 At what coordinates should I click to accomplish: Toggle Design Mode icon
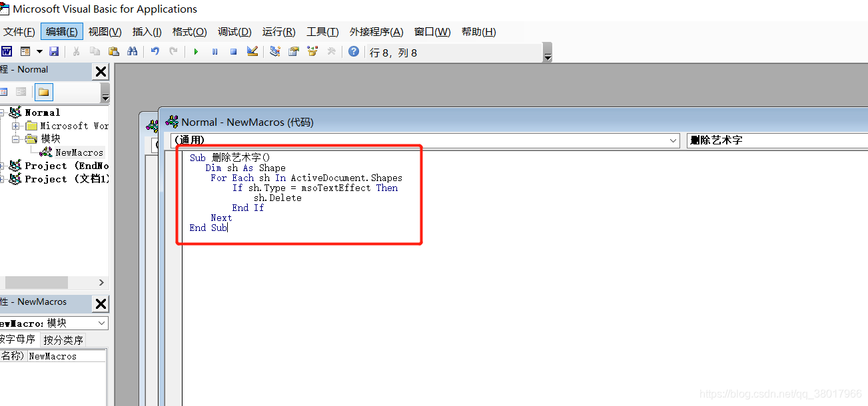tap(252, 51)
